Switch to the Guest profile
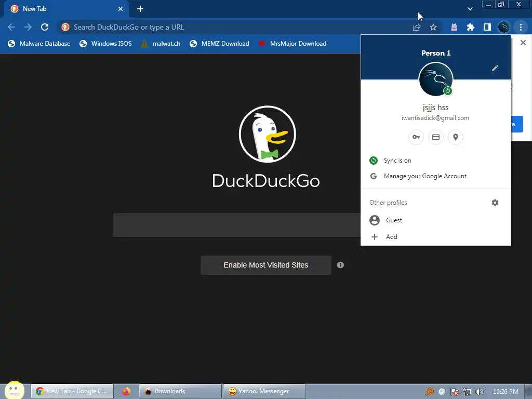Screen dimensions: 532x399 (436, 220)
